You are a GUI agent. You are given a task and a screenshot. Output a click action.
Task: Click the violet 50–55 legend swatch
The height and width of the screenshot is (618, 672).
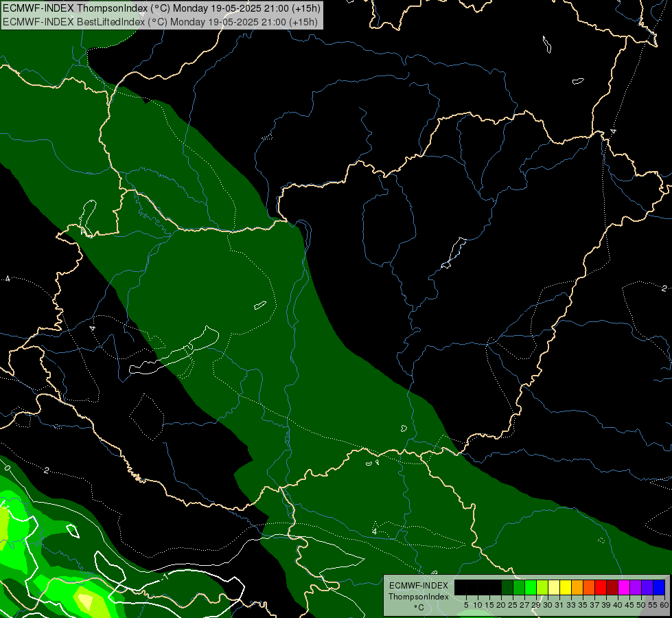tap(647, 587)
